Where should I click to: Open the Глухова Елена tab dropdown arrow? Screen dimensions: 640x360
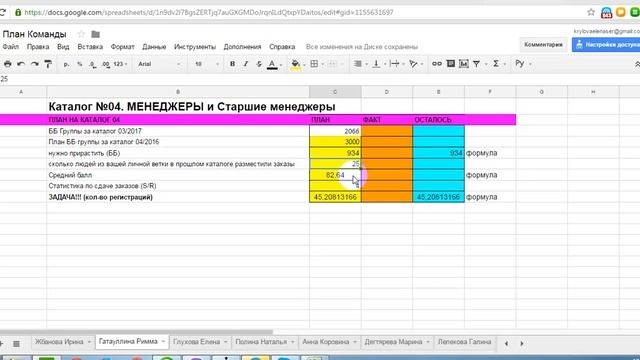click(225, 342)
